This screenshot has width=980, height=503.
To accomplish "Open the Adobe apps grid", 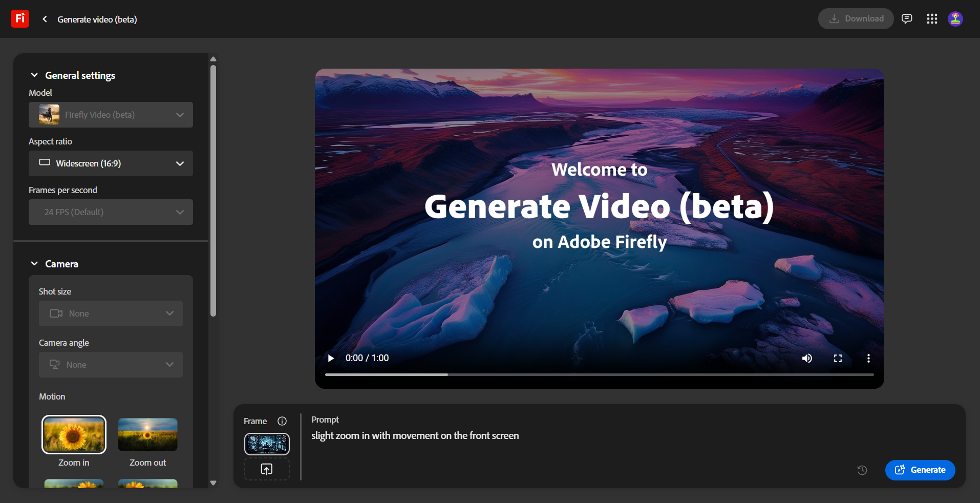I will (x=932, y=18).
